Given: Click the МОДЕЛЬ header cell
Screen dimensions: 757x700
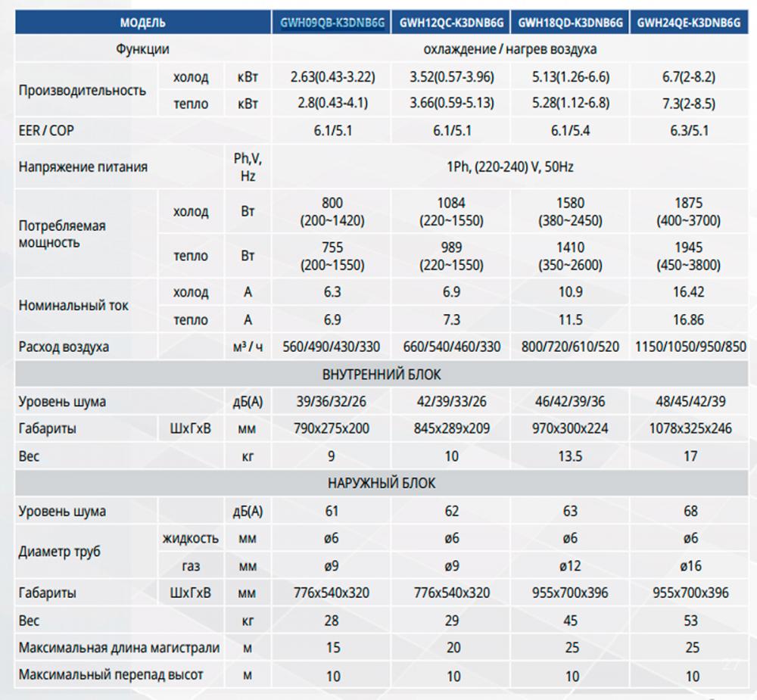Looking at the screenshot, I should [142, 23].
